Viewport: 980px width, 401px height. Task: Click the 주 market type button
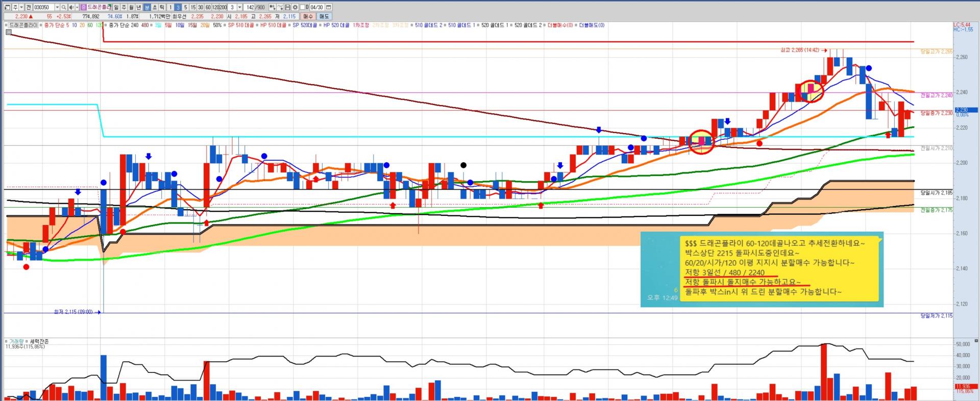[15, 8]
